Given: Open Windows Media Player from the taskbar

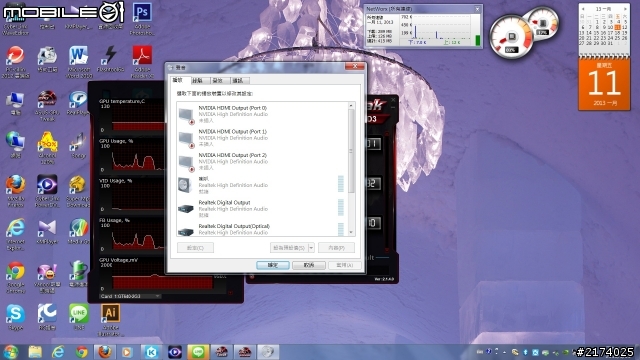Looking at the screenshot, I should 127,352.
